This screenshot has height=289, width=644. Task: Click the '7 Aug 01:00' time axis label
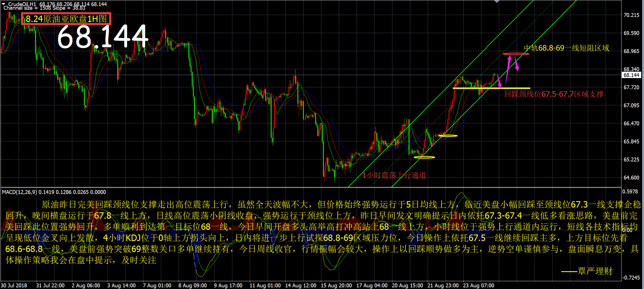(157, 285)
